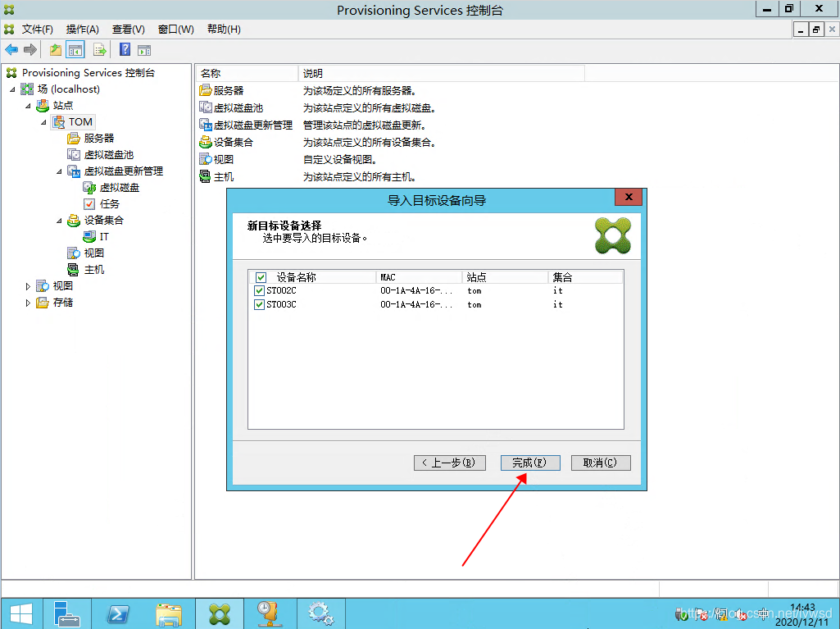Viewport: 840px width, 629px height.
Task: Expand the 存储 tree node
Action: click(28, 303)
